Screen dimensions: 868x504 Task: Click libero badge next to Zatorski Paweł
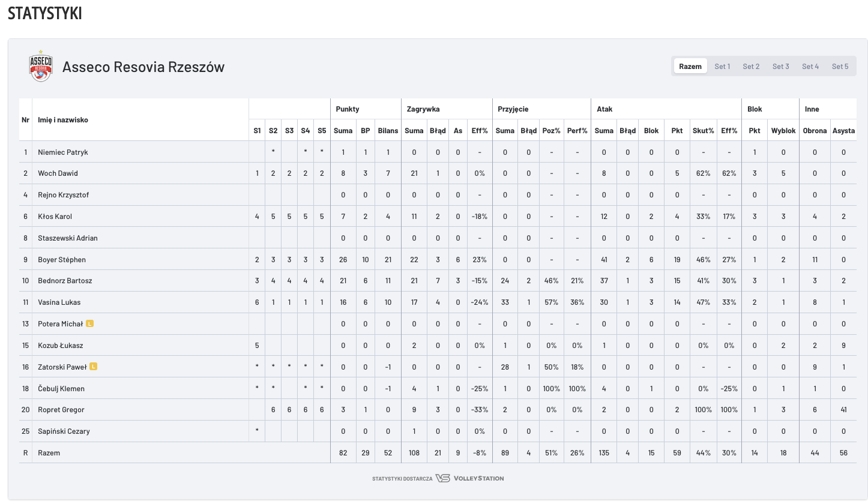[94, 367]
